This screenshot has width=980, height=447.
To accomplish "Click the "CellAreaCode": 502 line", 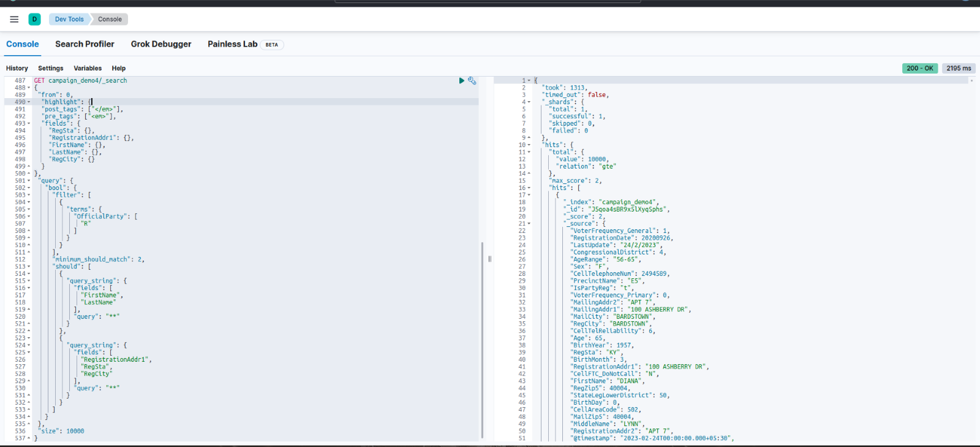I will coord(606,410).
